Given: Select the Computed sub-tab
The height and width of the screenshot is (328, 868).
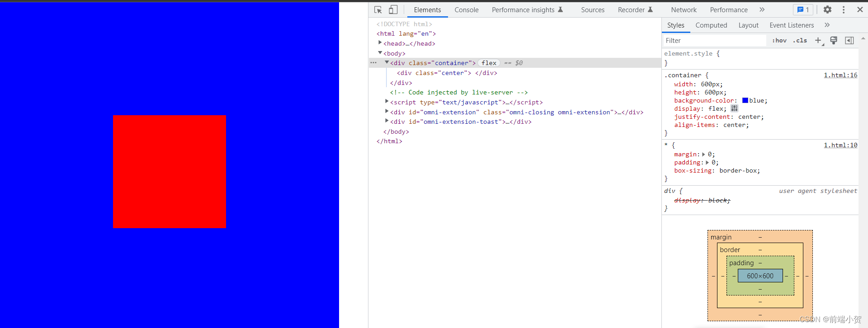Looking at the screenshot, I should [711, 25].
